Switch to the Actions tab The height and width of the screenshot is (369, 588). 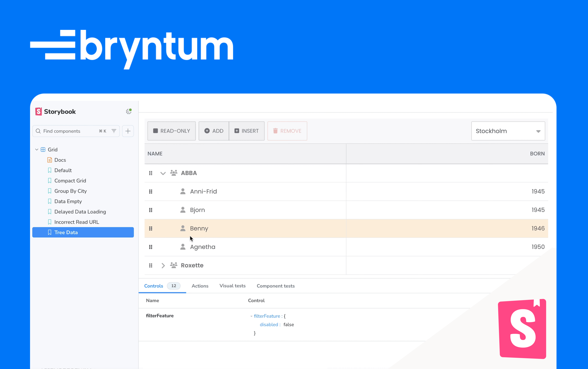tap(200, 286)
